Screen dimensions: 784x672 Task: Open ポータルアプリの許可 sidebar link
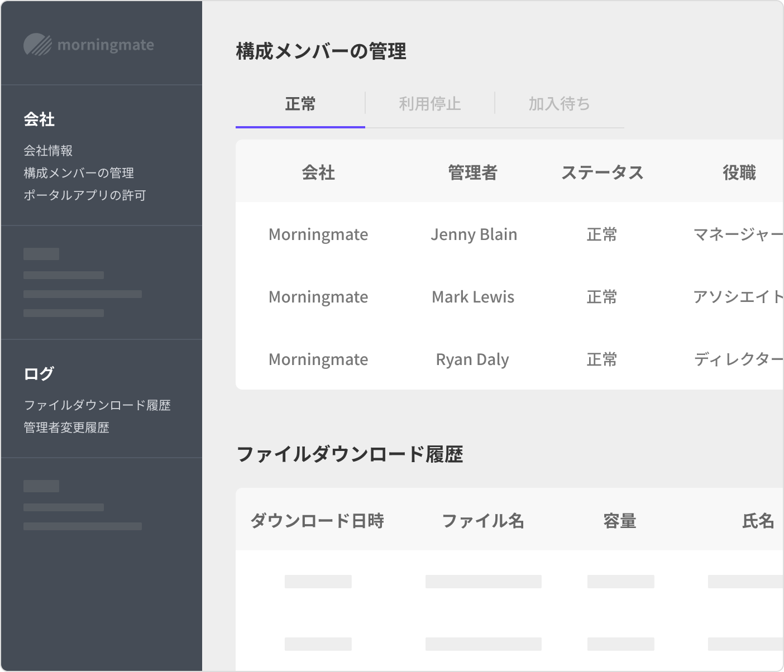(x=85, y=195)
